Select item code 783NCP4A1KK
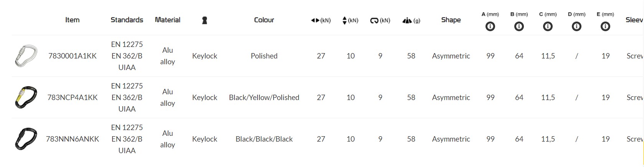 (x=73, y=97)
